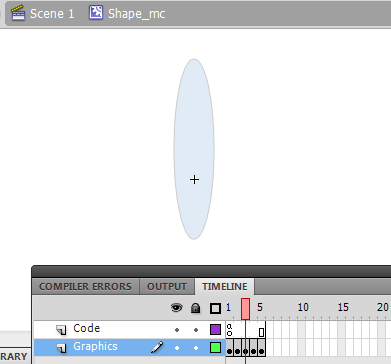Click frame 10 on the timeline ruler

click(x=302, y=307)
